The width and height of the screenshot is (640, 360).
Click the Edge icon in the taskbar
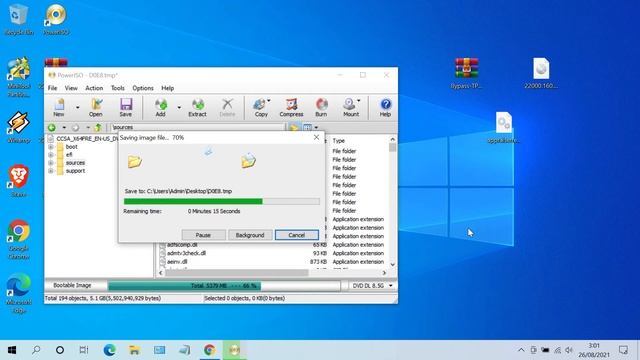tap(109, 350)
